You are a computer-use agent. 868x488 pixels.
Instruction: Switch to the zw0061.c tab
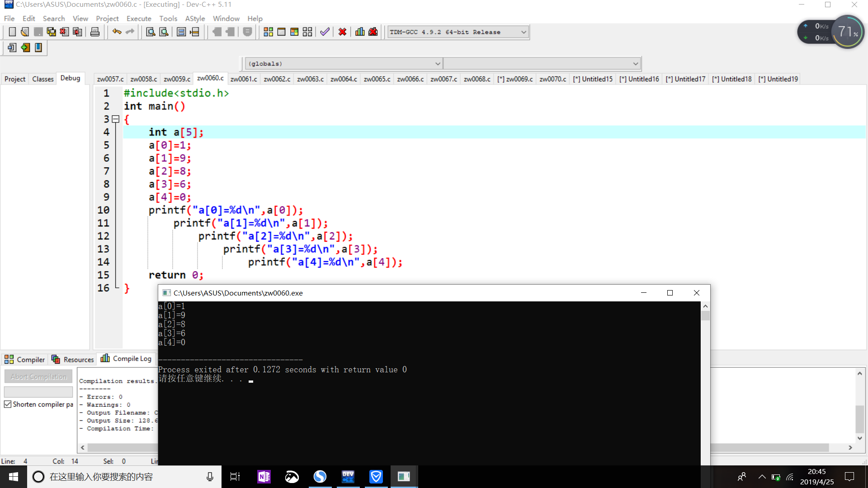pos(244,79)
